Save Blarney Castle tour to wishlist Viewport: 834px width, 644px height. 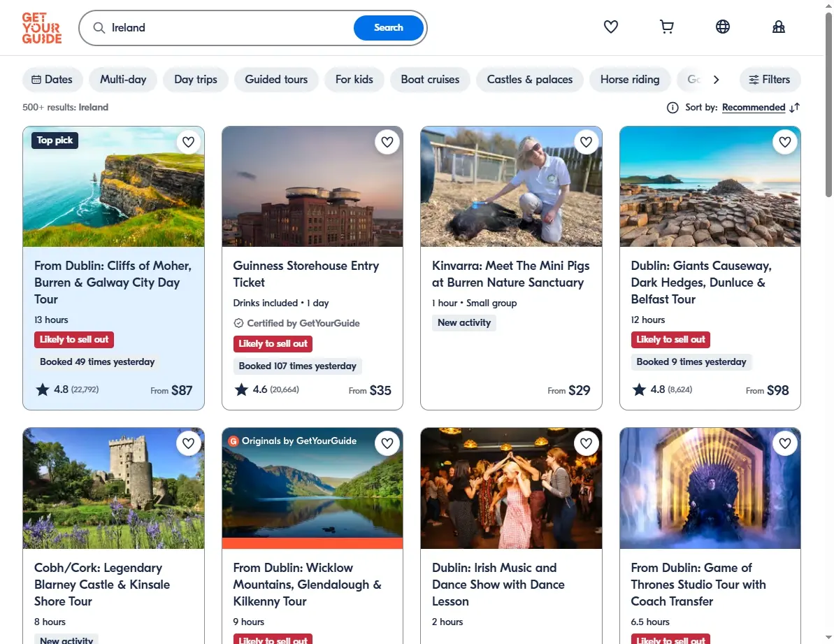[x=188, y=443]
